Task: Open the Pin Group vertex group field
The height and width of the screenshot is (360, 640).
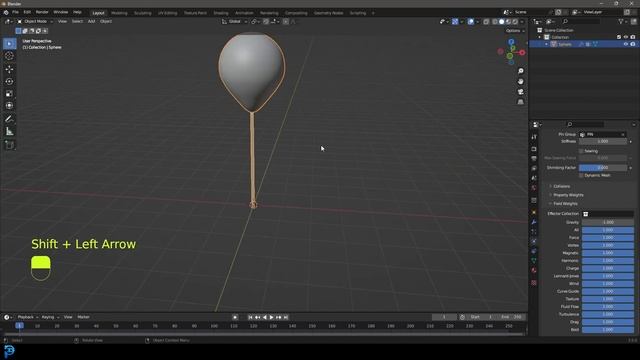Action: [x=602, y=134]
